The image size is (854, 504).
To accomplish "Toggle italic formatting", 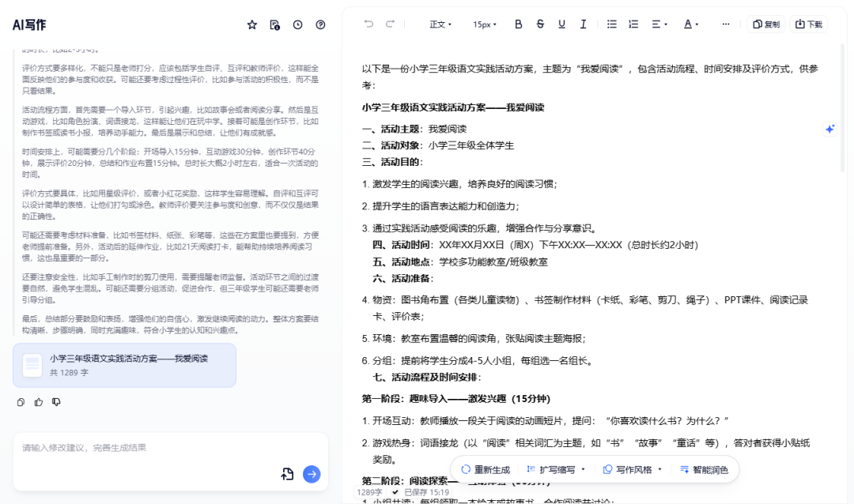I will point(583,24).
